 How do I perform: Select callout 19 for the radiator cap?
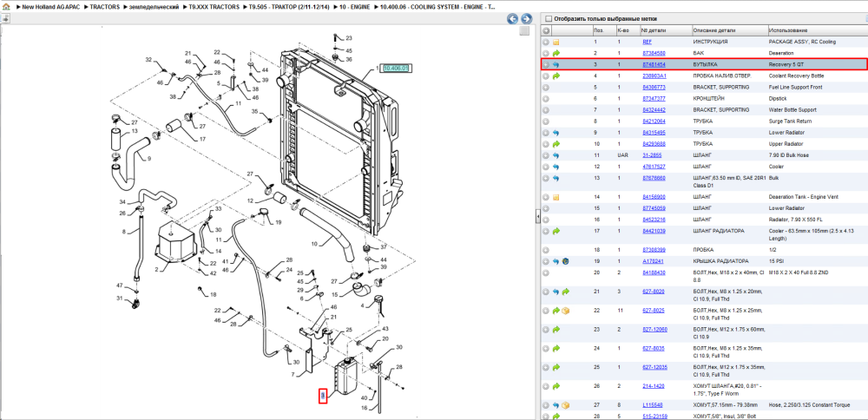pyautogui.click(x=279, y=222)
